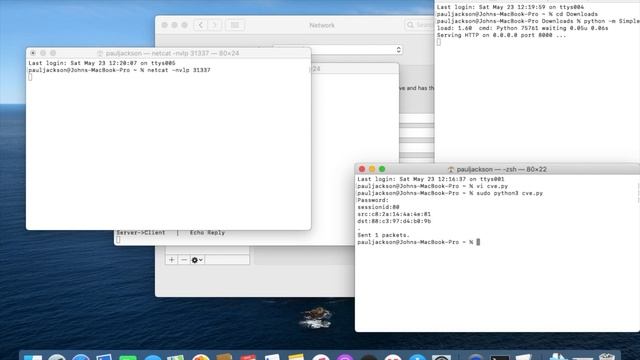Close the zsh terminal window
640x360 pixels.
click(x=362, y=169)
